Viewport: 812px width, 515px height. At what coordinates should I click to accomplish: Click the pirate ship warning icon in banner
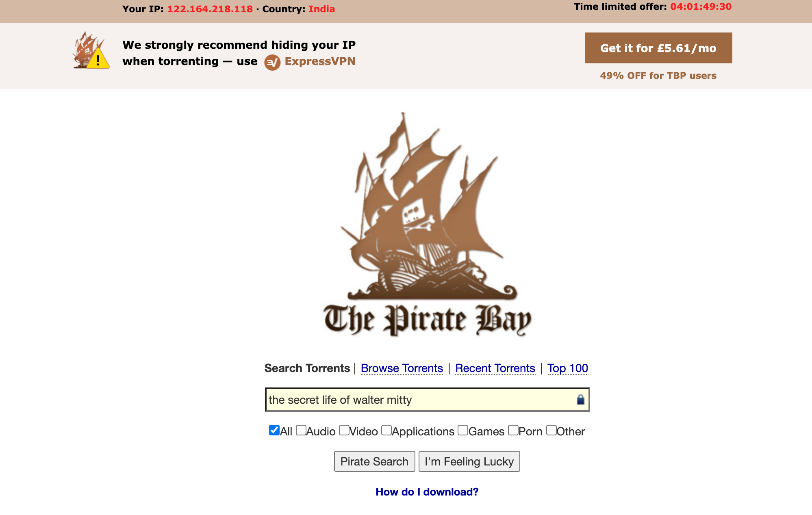pyautogui.click(x=91, y=50)
